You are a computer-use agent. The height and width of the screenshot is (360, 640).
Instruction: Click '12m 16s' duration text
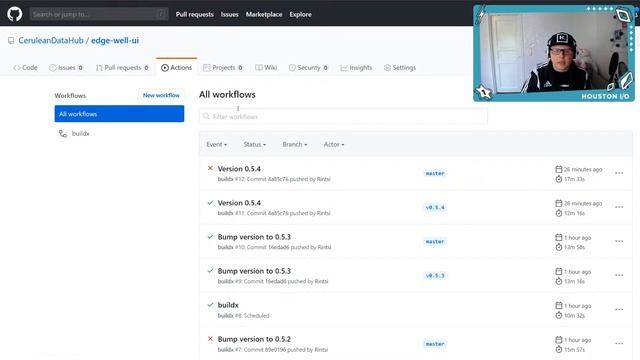574,213
